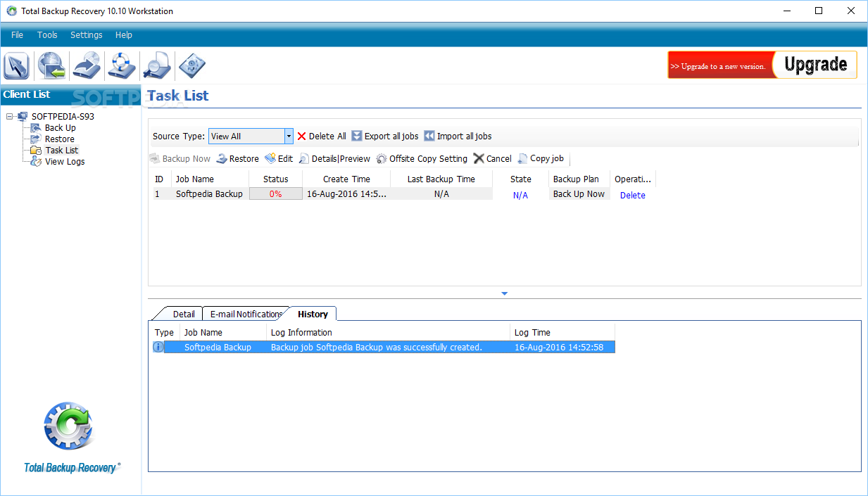Image resolution: width=868 pixels, height=496 pixels.
Task: Switch to the E-mail Notifications tab
Action: [x=246, y=314]
